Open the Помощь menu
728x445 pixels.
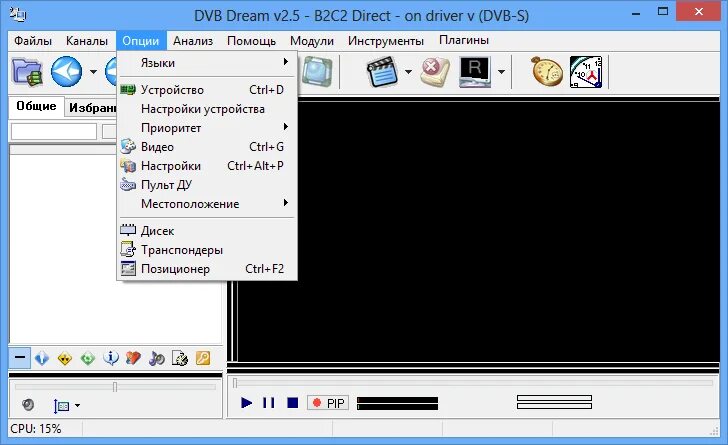click(251, 41)
